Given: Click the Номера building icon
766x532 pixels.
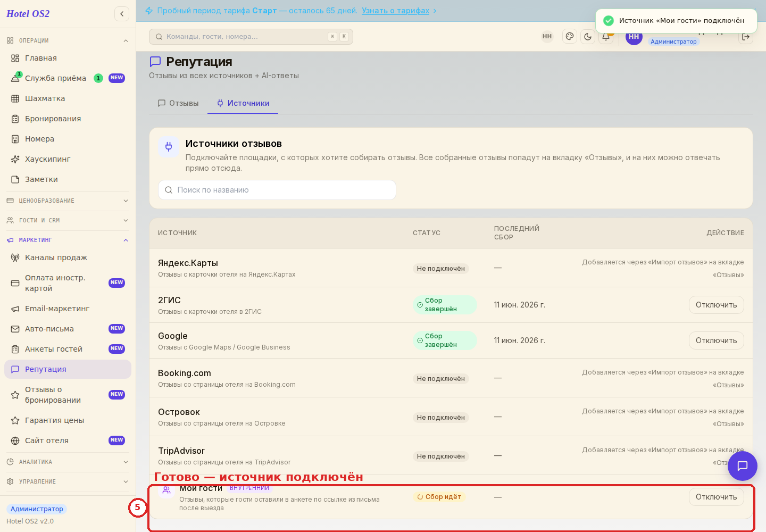Looking at the screenshot, I should coord(15,139).
